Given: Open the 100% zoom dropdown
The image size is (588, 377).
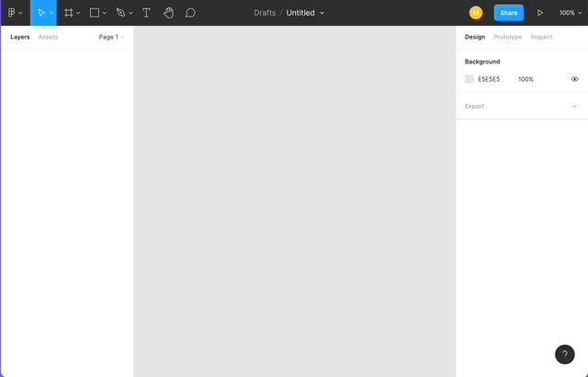Looking at the screenshot, I should click(571, 13).
